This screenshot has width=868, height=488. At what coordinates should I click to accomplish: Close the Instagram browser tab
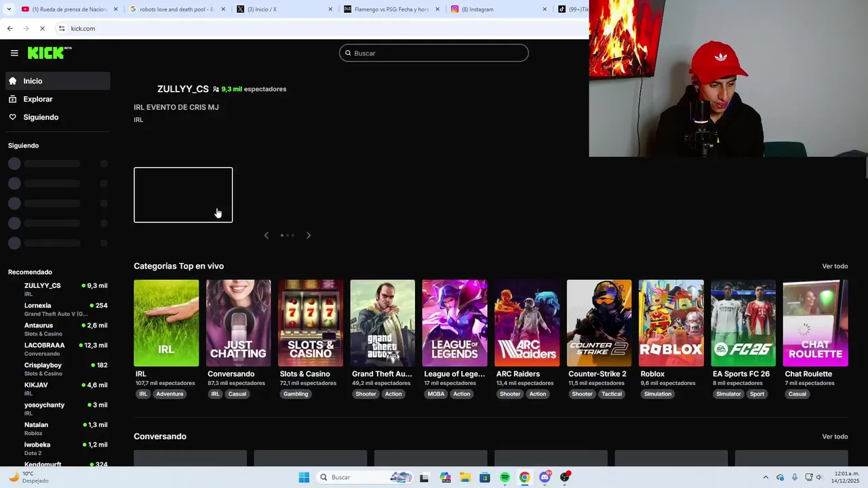tap(545, 9)
